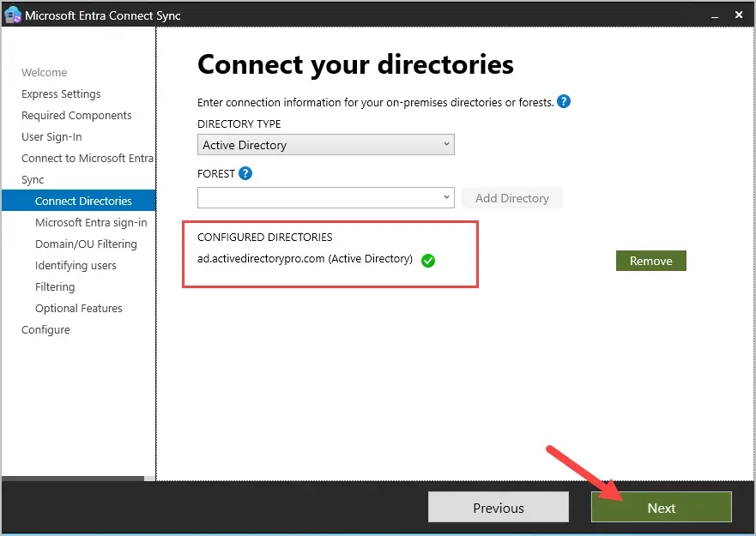Go back with the Previous button
Viewport: 756px width, 536px height.
tap(498, 507)
